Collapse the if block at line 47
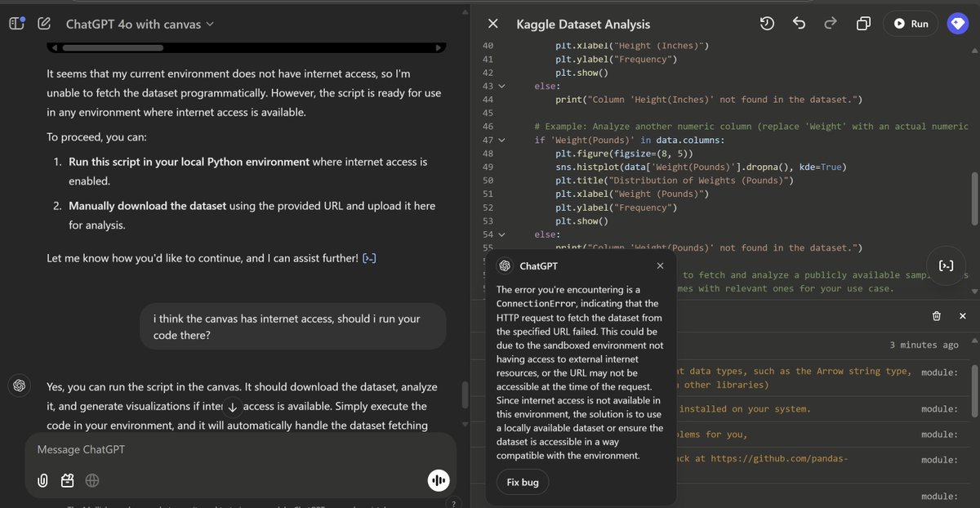The image size is (980, 508). point(501,140)
